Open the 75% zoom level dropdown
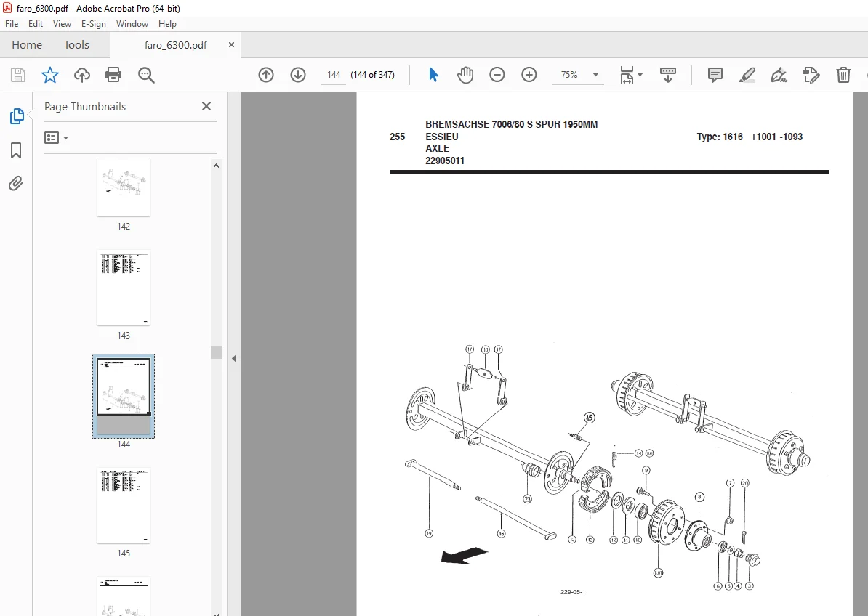 tap(595, 75)
